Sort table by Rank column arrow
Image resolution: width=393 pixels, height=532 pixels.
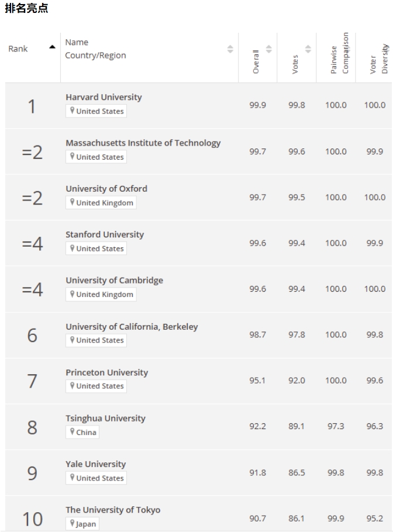click(52, 47)
